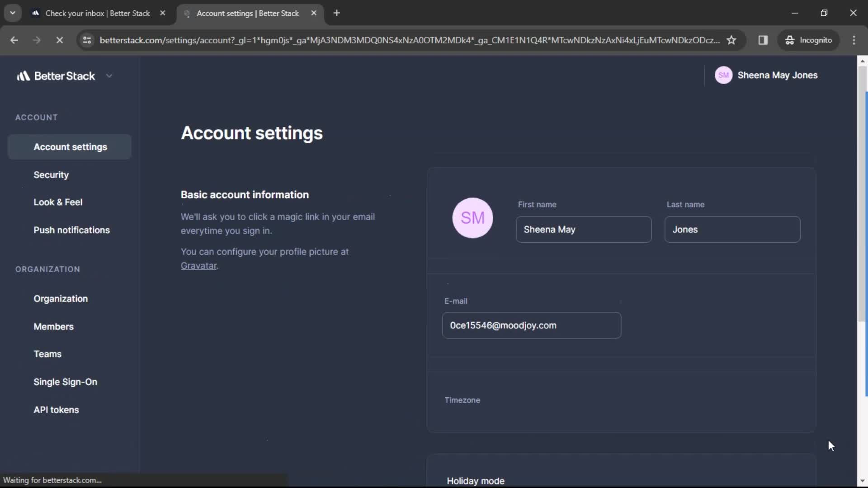Click the Account settings menu item
The width and height of the screenshot is (868, 488).
click(70, 146)
